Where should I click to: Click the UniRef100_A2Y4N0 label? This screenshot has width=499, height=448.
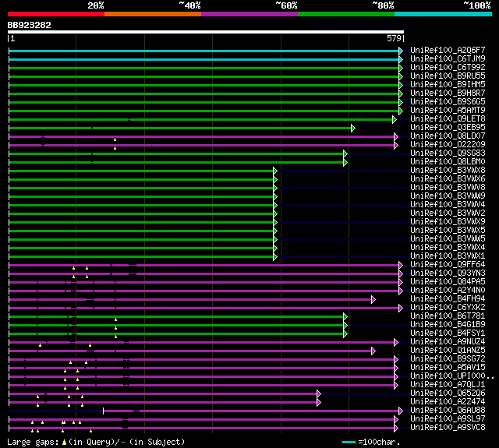pyautogui.click(x=448, y=291)
